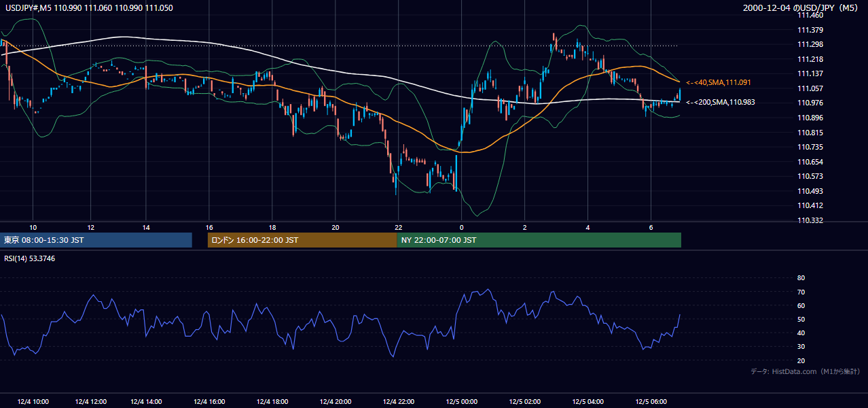Click the 40 SMA label 111.091
The width and height of the screenshot is (868, 408).
719,82
